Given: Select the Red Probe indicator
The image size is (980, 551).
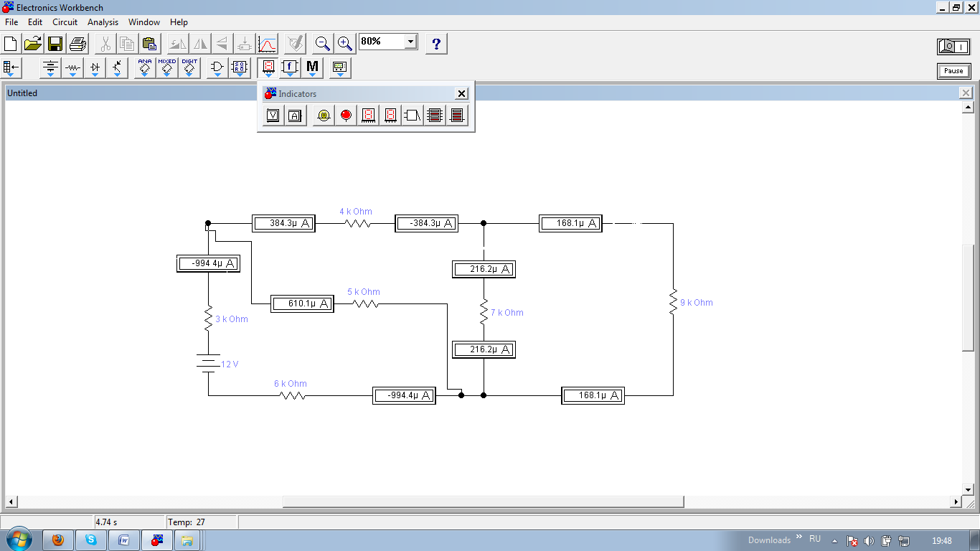Looking at the screenshot, I should click(x=346, y=116).
